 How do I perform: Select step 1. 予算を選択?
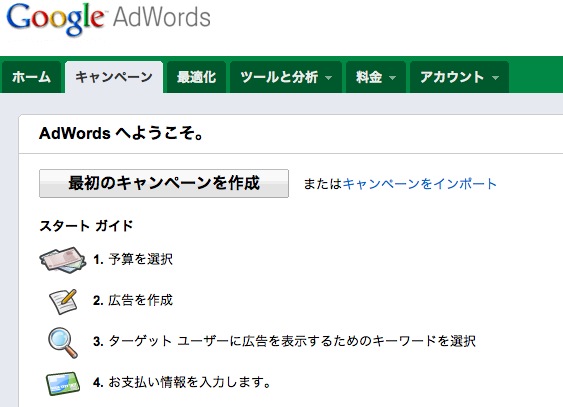(133, 259)
